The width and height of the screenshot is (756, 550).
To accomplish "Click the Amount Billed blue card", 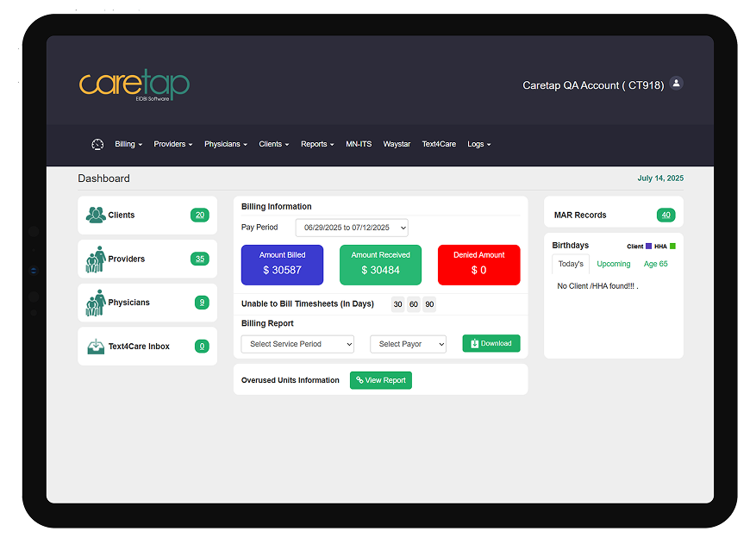I will click(282, 266).
